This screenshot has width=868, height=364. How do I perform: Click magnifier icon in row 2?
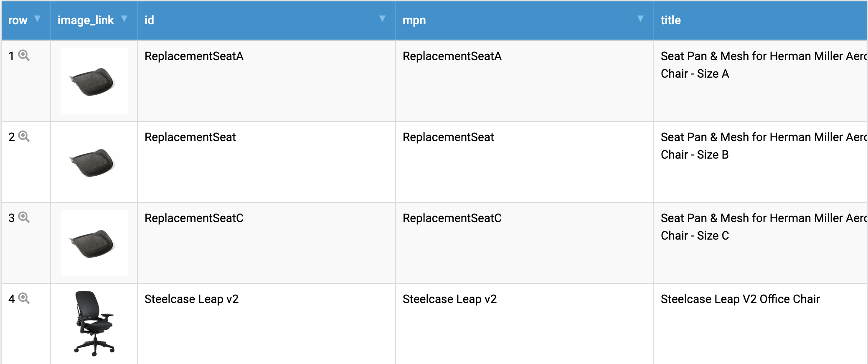(24, 136)
